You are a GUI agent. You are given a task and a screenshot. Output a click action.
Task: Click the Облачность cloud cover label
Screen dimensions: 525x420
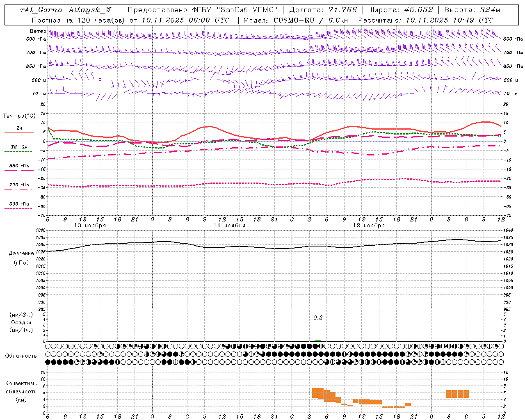tap(21, 356)
